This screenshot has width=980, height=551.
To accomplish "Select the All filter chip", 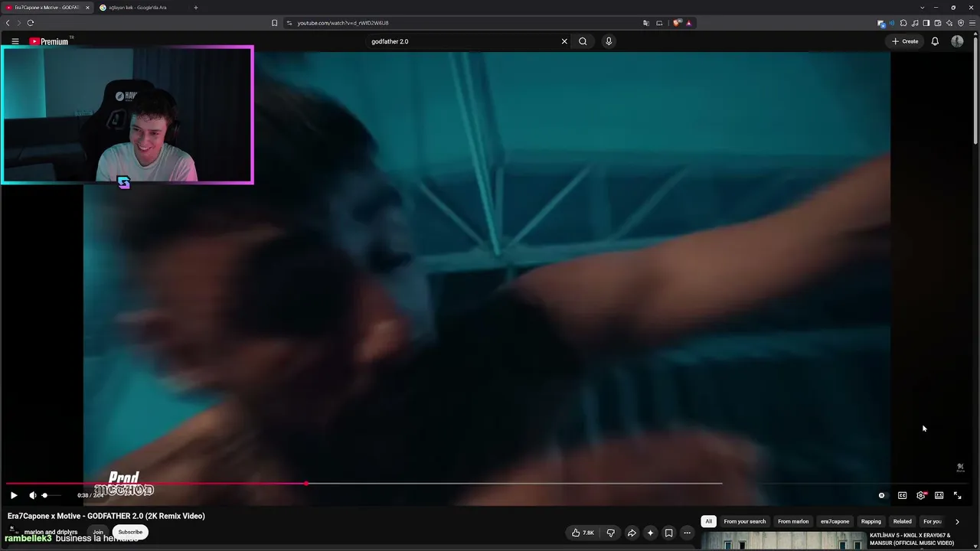I will coord(708,521).
